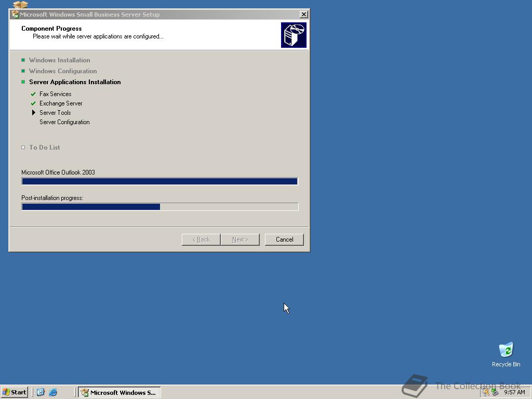Viewport: 532px width, 399px height.
Task: Click the 'Component Progress' heading
Action: pos(51,29)
